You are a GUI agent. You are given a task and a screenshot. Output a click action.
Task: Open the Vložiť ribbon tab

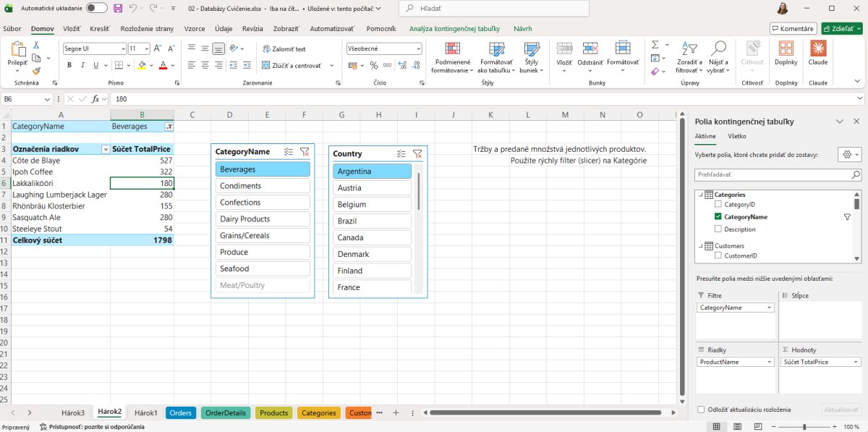(72, 29)
